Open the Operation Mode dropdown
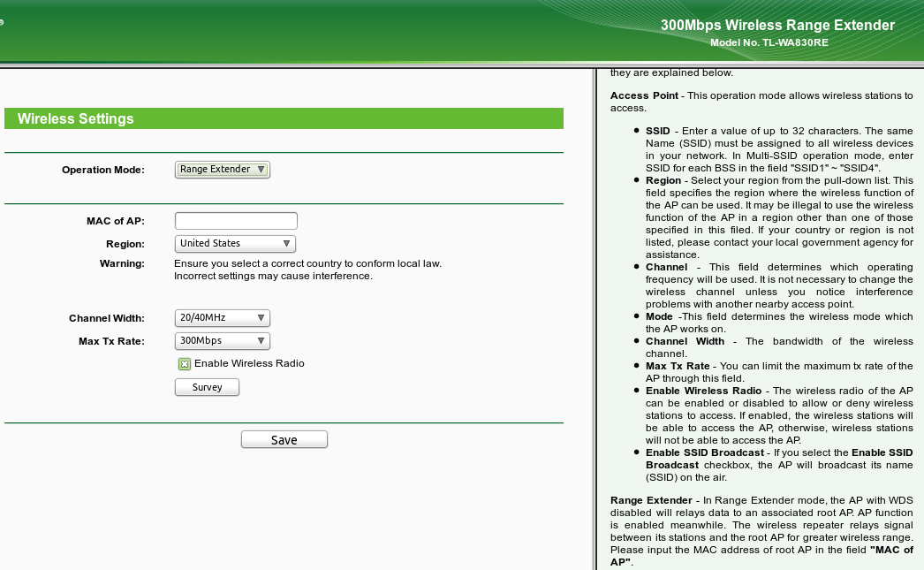The height and width of the screenshot is (570, 924). click(x=222, y=170)
